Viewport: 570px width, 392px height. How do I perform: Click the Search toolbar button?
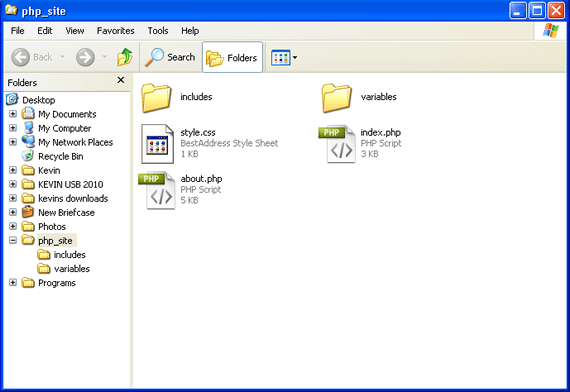click(x=170, y=57)
